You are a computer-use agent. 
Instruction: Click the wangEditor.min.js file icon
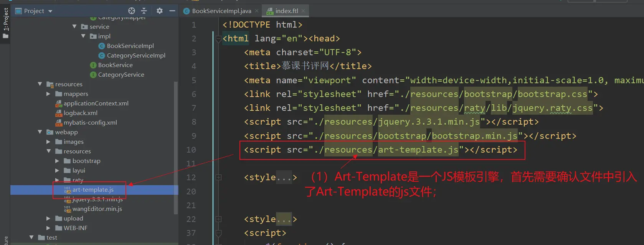coord(68,209)
